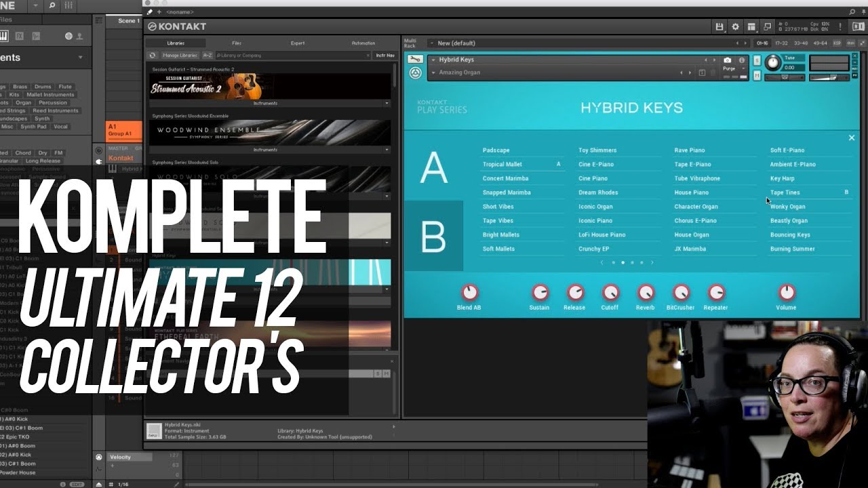Image resolution: width=868 pixels, height=488 pixels.
Task: Click the Blend AB knob
Action: [x=469, y=292]
